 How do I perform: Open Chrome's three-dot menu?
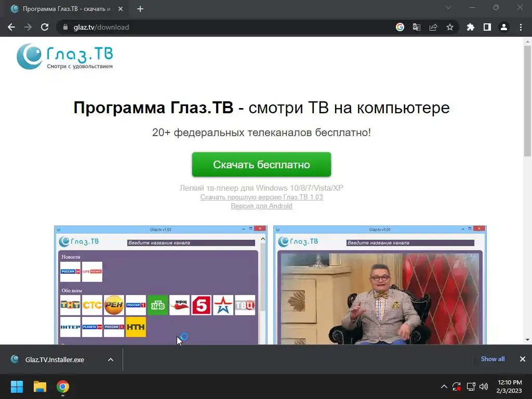coord(521,27)
